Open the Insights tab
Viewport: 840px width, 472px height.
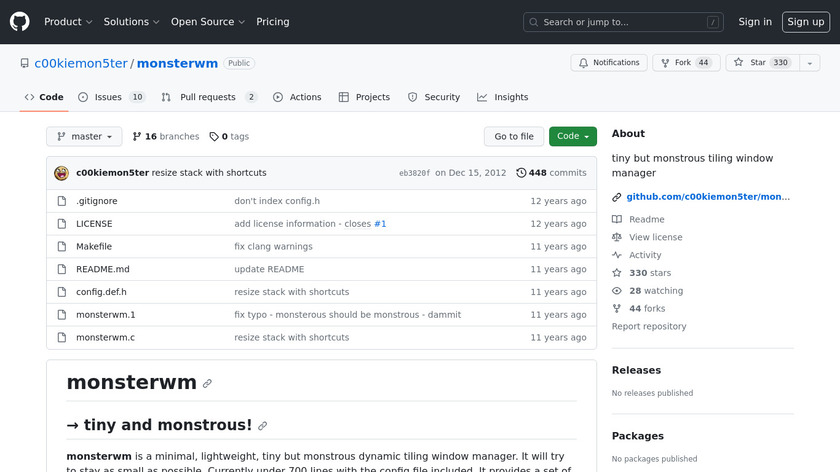coord(502,97)
